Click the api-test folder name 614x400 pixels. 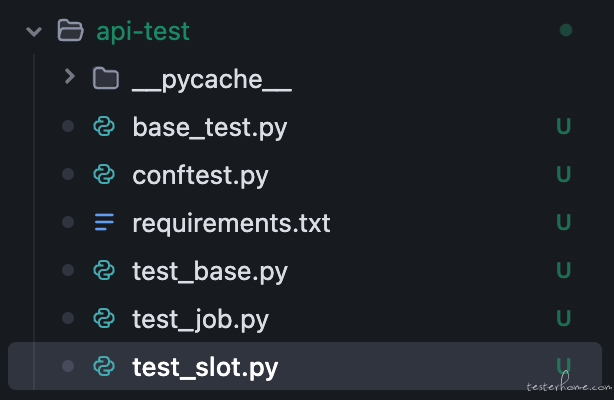[143, 31]
